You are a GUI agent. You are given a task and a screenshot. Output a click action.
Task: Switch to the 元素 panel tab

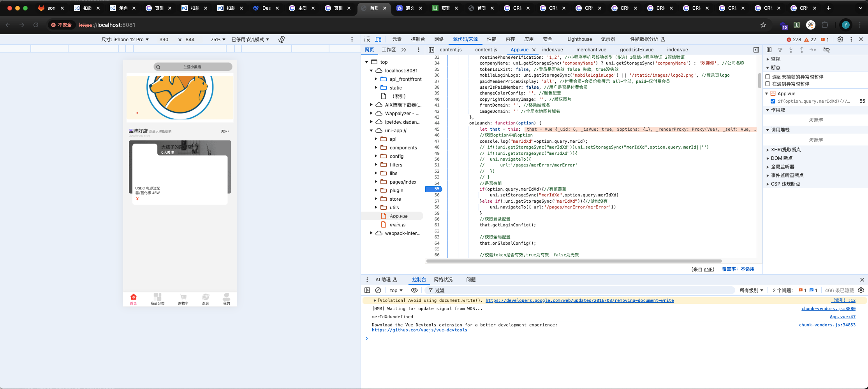(x=397, y=39)
